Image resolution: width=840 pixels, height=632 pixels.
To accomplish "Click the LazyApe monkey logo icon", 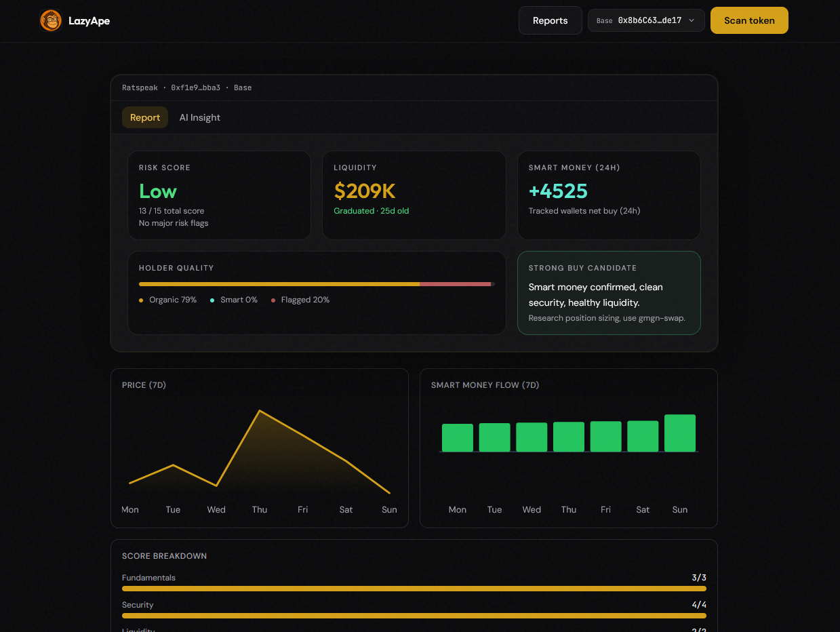I will (x=51, y=20).
